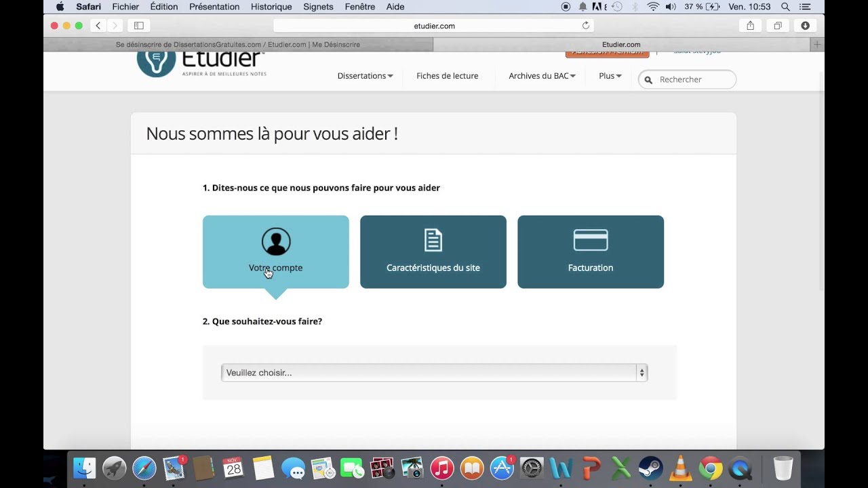Switch to the Se désinscrire tab
The height and width of the screenshot is (488, 868).
(x=238, y=45)
